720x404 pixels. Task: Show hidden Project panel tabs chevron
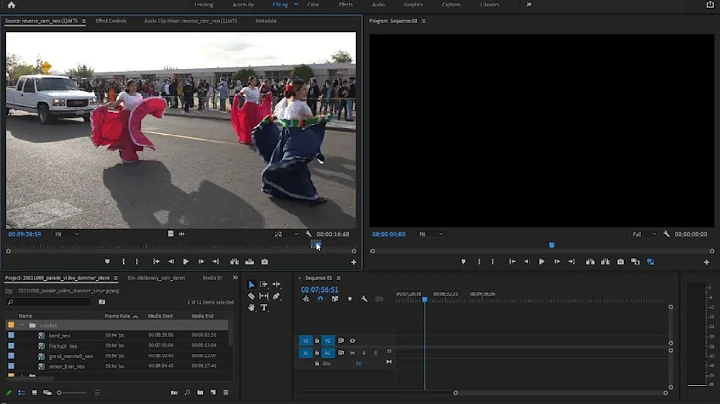(x=235, y=278)
